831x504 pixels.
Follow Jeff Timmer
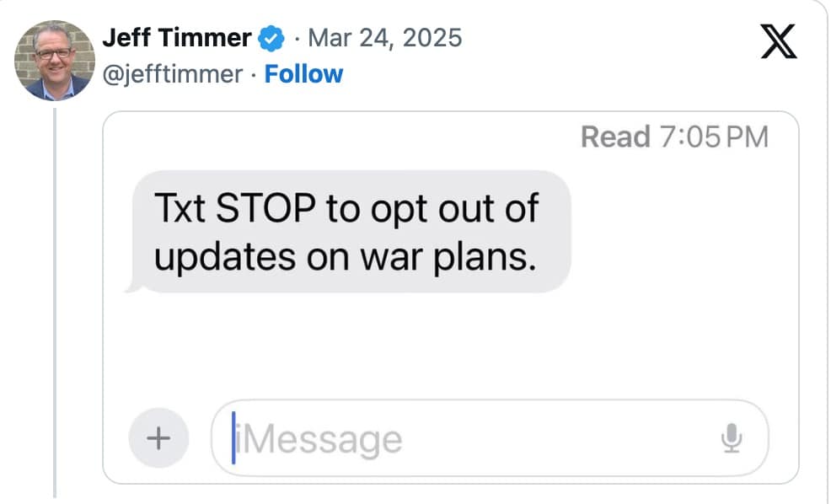(303, 74)
